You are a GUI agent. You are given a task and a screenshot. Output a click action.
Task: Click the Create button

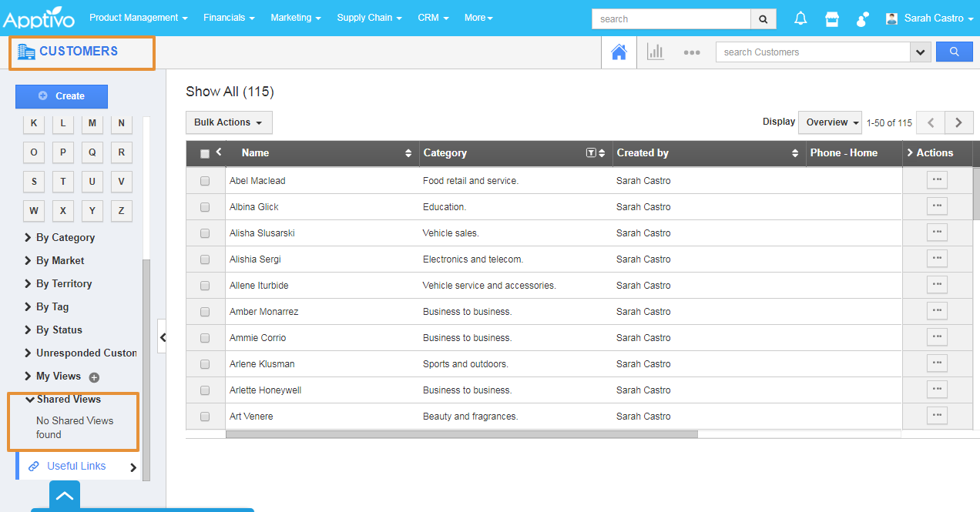[x=62, y=96]
